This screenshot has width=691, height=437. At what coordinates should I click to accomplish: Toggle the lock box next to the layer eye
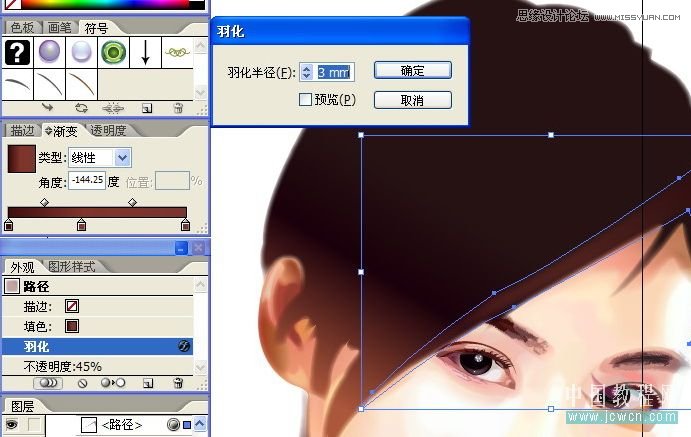tap(34, 425)
